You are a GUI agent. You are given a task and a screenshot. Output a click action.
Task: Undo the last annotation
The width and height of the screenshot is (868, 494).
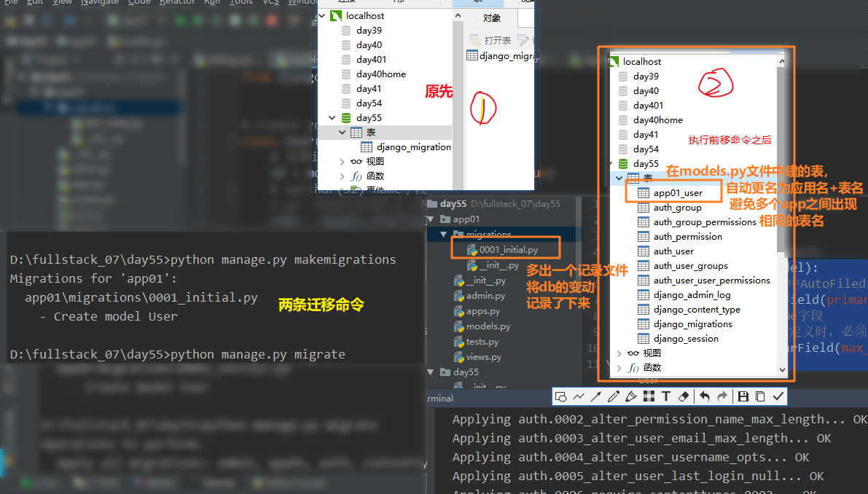[704, 396]
